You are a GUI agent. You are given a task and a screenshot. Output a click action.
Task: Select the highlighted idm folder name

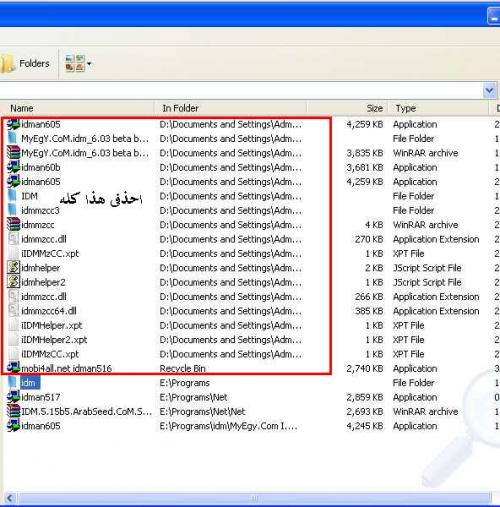click(30, 383)
